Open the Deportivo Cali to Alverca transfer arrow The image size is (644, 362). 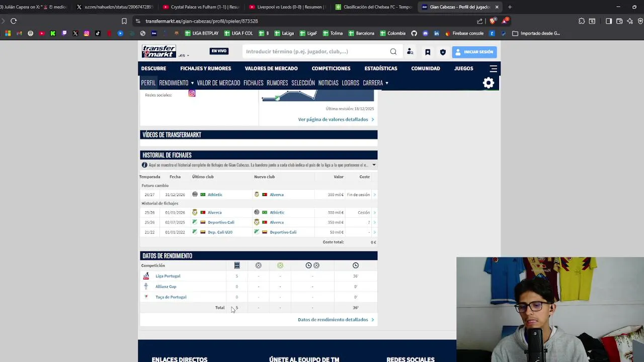[374, 222]
